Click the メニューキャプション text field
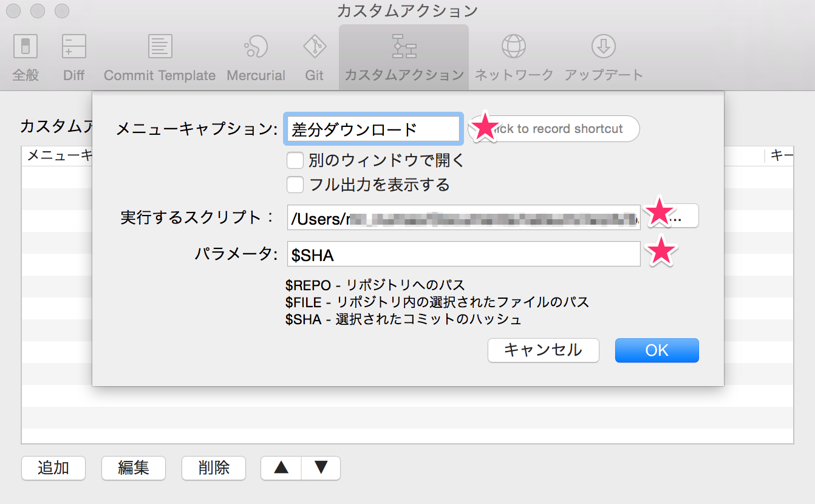This screenshot has width=815, height=504. [x=373, y=129]
